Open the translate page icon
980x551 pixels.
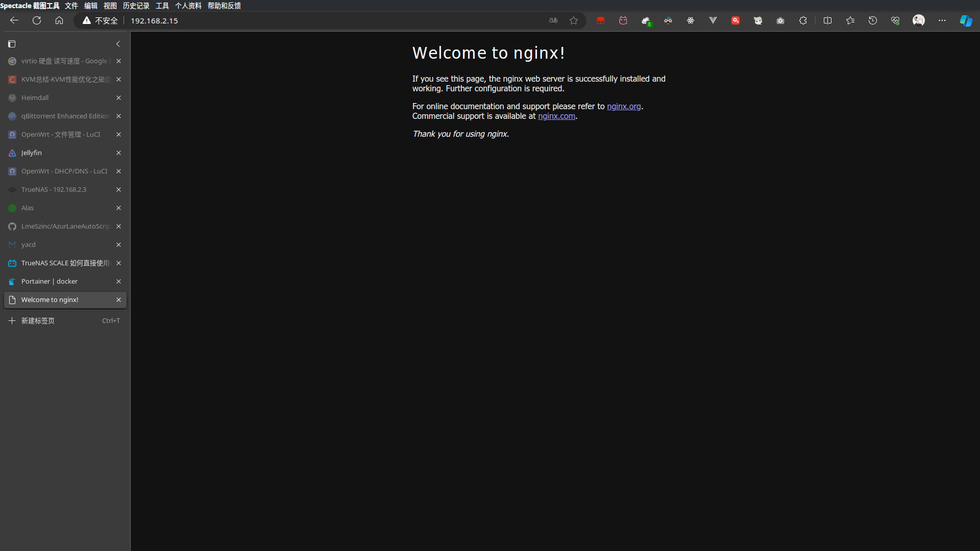[x=553, y=20]
